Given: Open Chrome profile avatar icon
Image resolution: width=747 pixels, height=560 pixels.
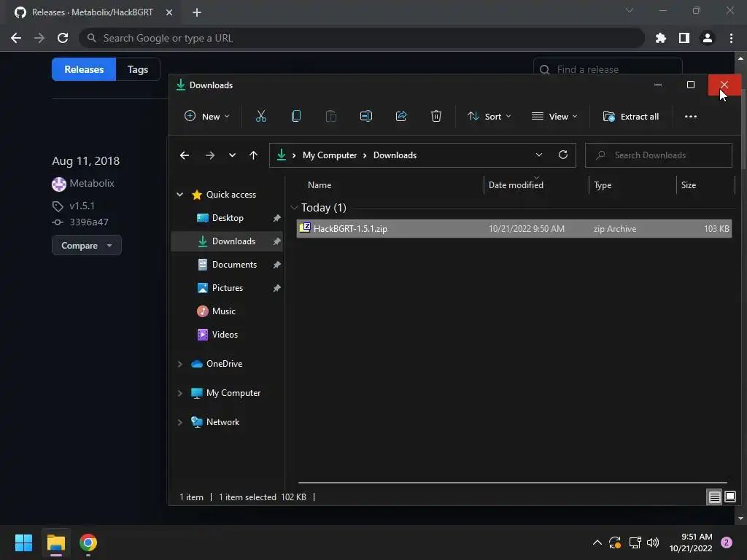Looking at the screenshot, I should (x=708, y=38).
